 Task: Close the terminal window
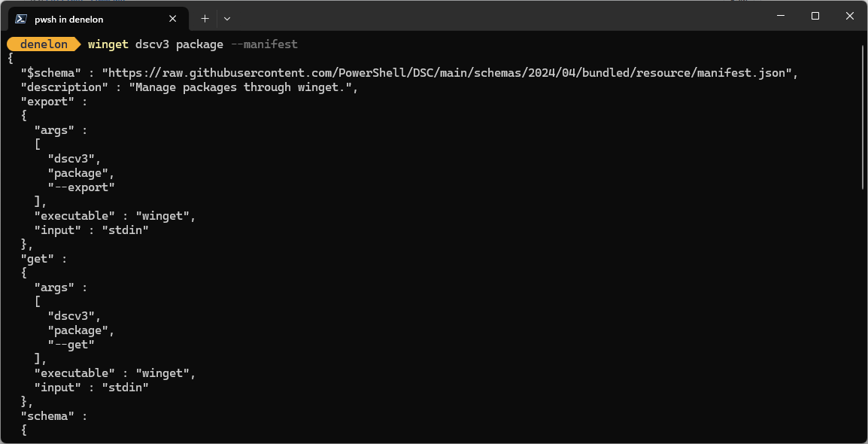850,17
